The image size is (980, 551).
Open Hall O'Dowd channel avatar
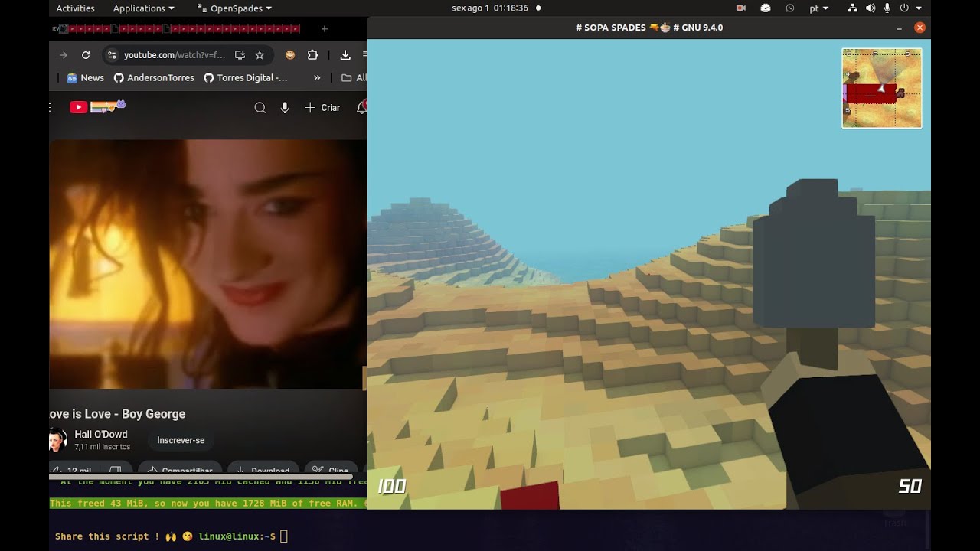57,440
